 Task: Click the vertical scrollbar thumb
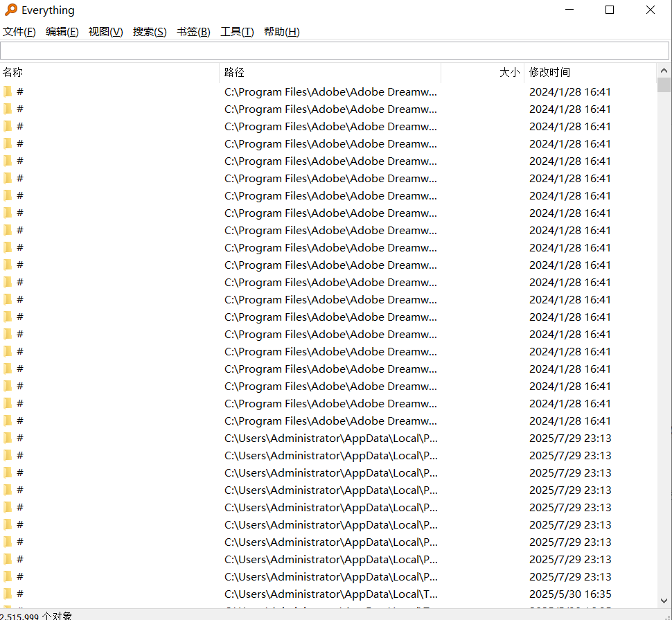(x=664, y=85)
